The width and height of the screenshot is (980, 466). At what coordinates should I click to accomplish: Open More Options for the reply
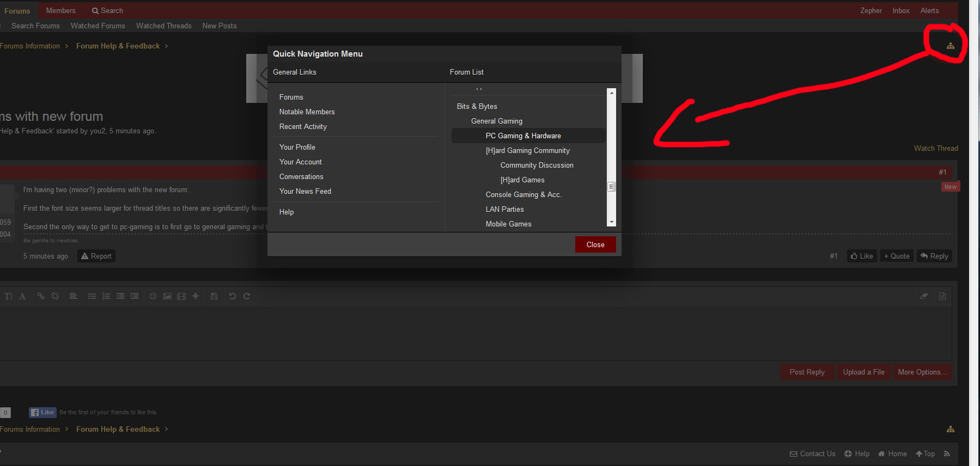923,372
